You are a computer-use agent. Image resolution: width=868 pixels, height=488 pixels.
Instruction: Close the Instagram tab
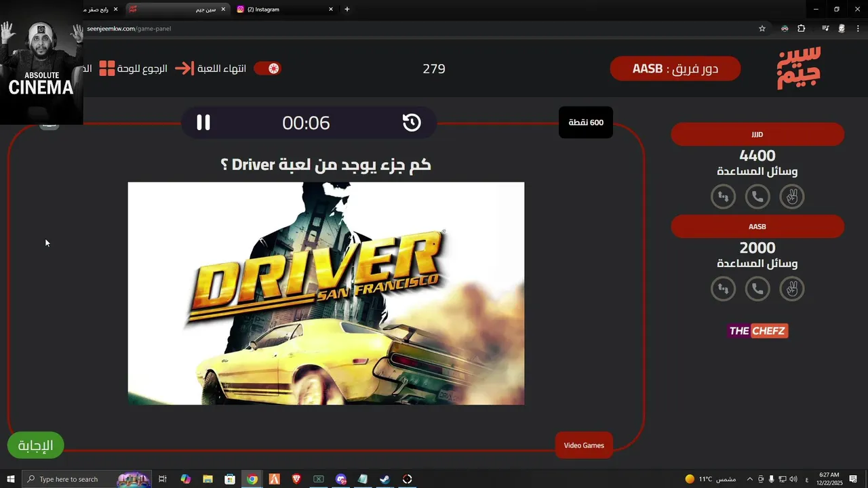(x=331, y=9)
